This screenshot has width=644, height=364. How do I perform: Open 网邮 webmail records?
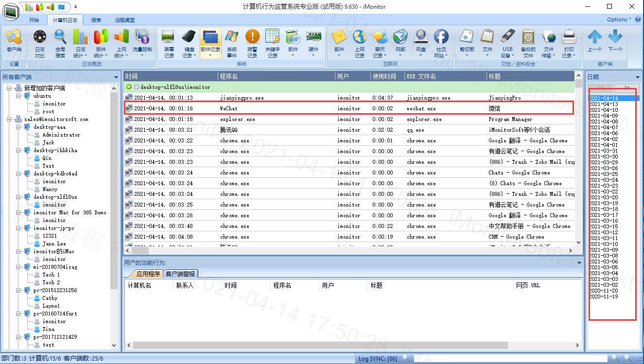(x=400, y=44)
